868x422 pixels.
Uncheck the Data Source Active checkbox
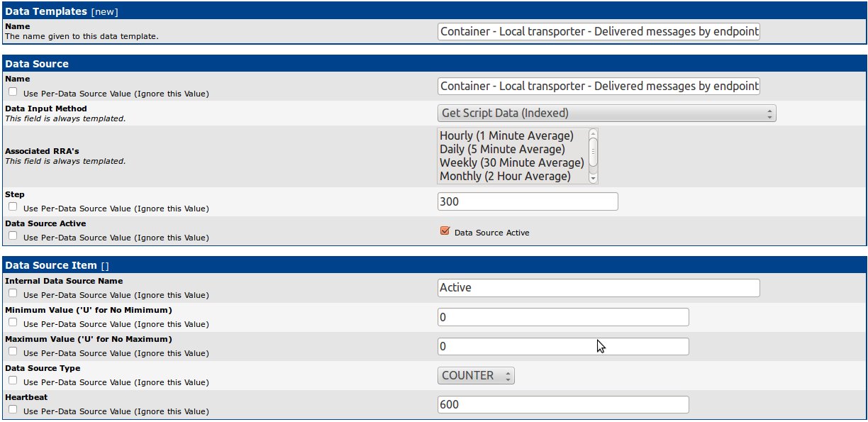[445, 231]
